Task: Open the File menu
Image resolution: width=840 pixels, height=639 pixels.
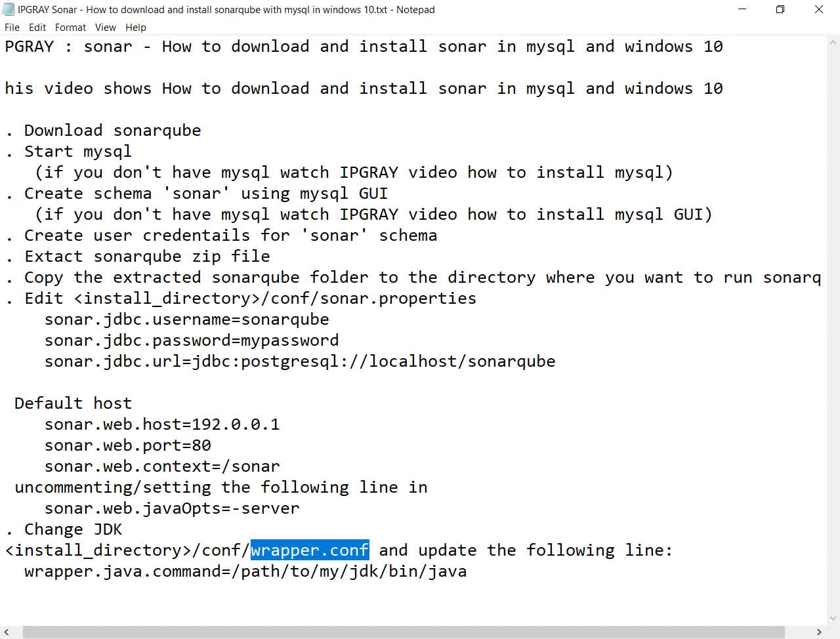Action: pyautogui.click(x=12, y=28)
